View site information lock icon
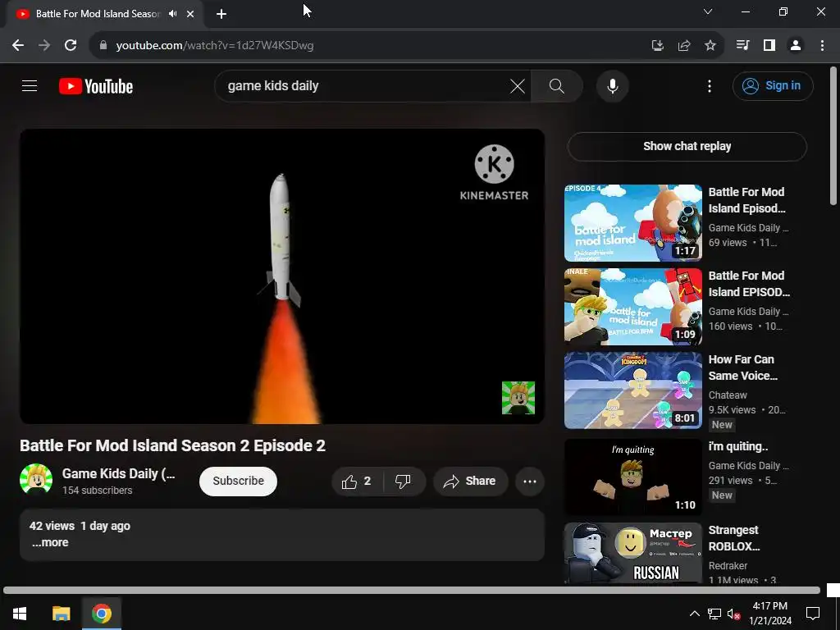Screen dimensions: 840x630 tap(103, 45)
